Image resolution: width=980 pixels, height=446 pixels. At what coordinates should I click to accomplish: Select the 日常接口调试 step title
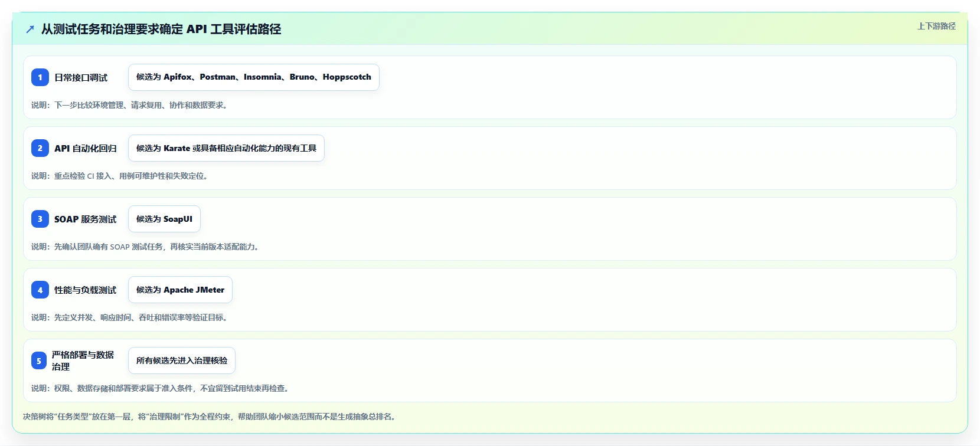[81, 77]
